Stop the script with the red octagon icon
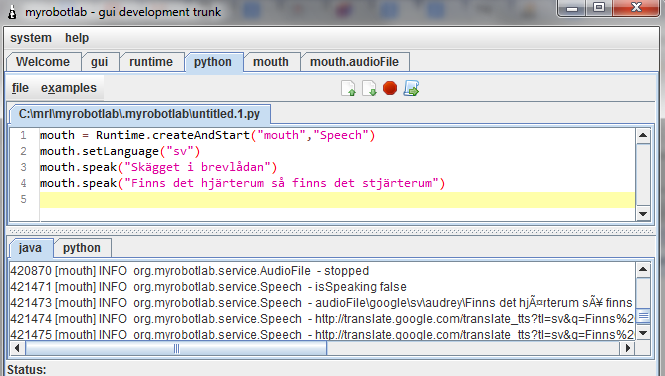 390,88
